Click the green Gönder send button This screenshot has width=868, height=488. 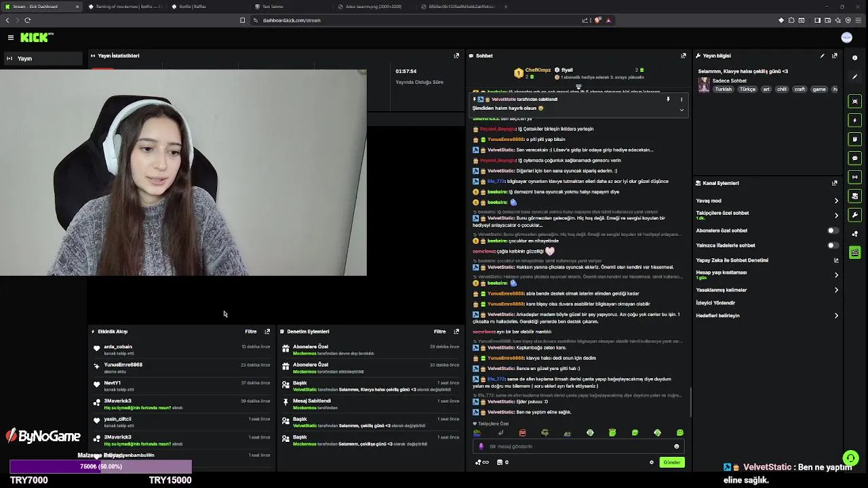coord(672,462)
